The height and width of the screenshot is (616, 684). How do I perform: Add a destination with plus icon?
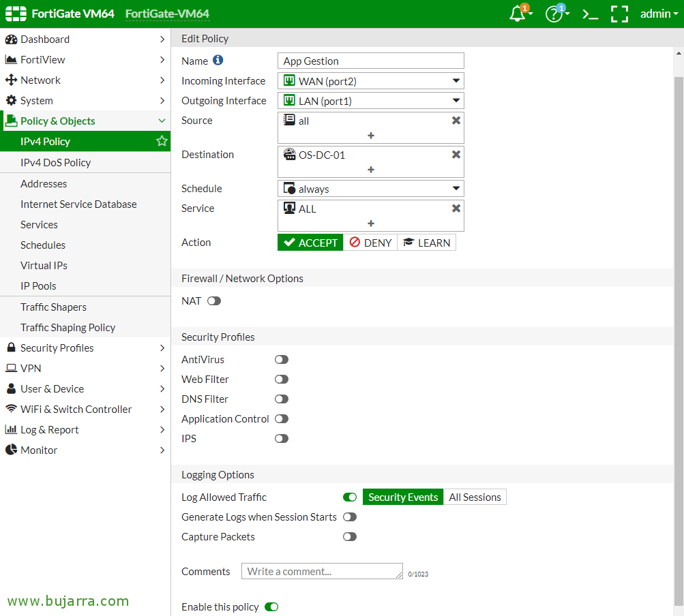coord(371,170)
